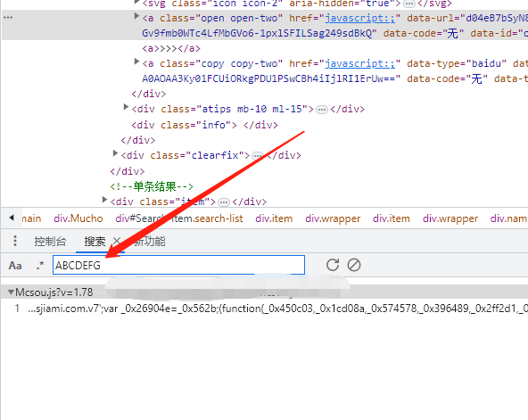
Task: Collapse the Mcsou.js?v=1.78 result group
Action: coord(11,292)
